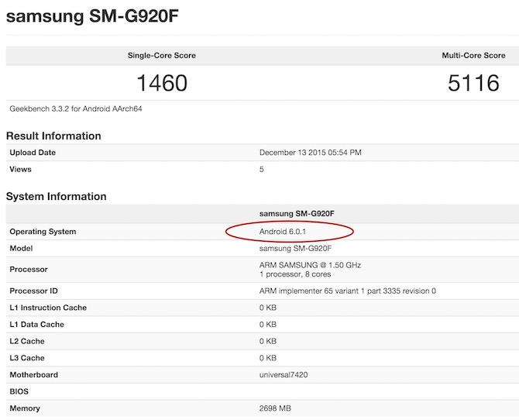Select the Processor ID row label
Image resolution: width=519 pixels, height=420 pixels.
coord(36,291)
